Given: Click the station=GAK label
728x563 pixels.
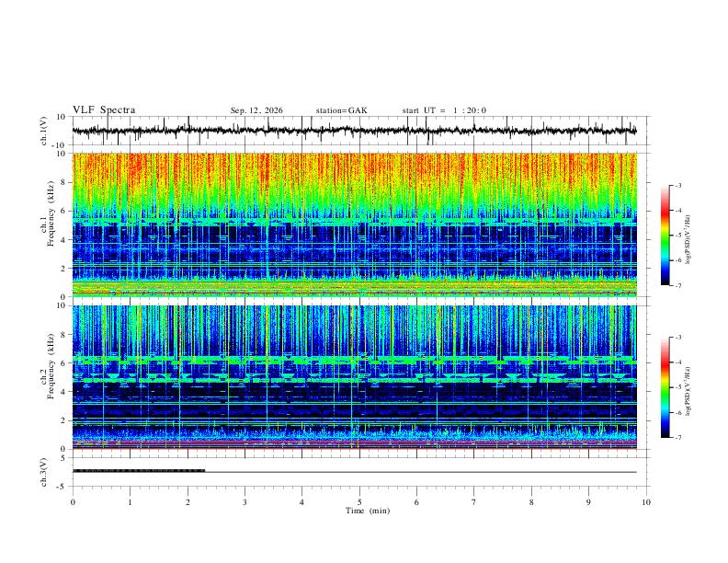Looking at the screenshot, I should pos(341,110).
